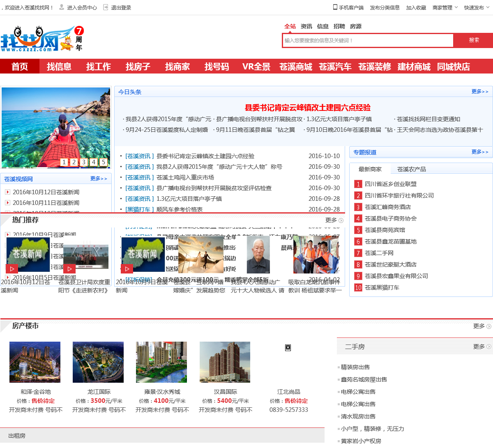Image resolution: width=493 pixels, height=448 pixels.
Task: Click 发布分类信息 in the top bar
Action: [x=385, y=7]
